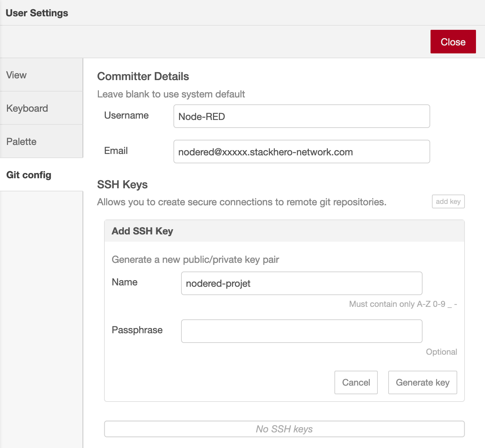Click the Committer Details heading
This screenshot has height=448, width=485.
(143, 76)
